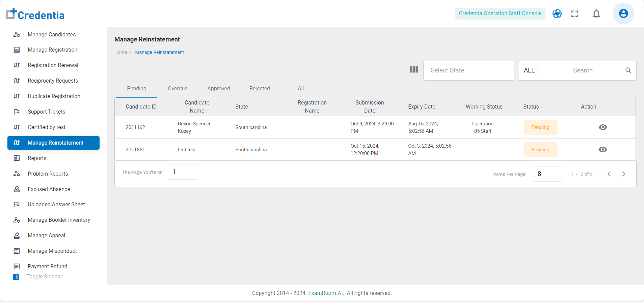Screen dimensions: 644x302
Task: Open the ALL search filter dropdown
Action: click(531, 70)
